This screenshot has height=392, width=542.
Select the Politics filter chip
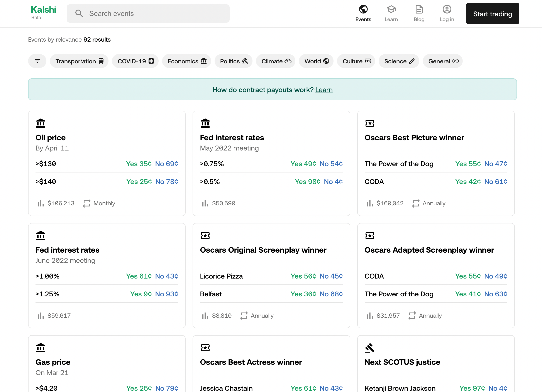234,61
